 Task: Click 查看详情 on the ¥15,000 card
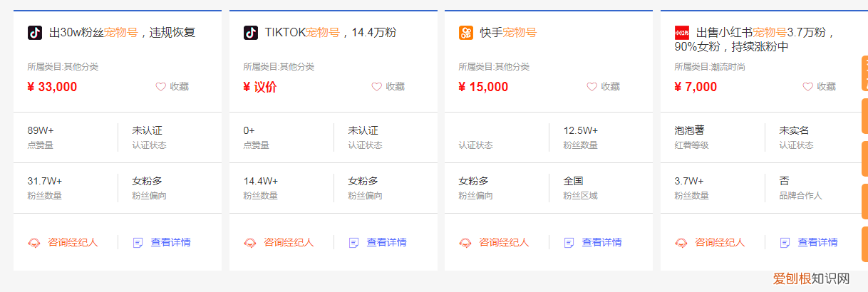pos(602,243)
